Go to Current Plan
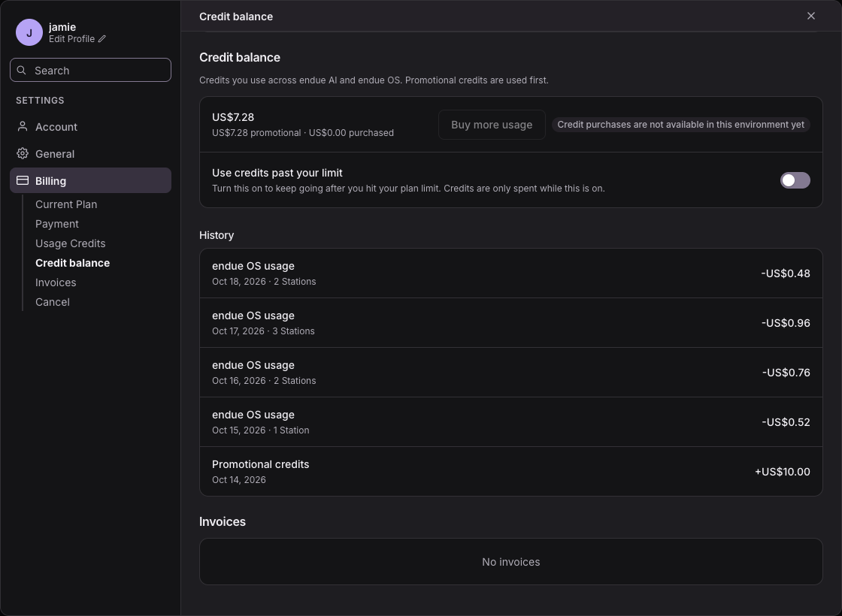This screenshot has height=616, width=842. point(66,204)
